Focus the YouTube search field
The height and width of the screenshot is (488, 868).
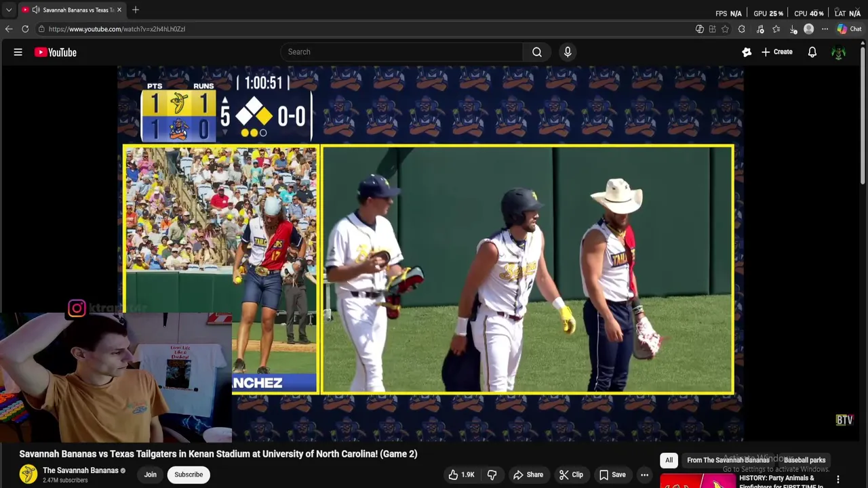(x=402, y=52)
